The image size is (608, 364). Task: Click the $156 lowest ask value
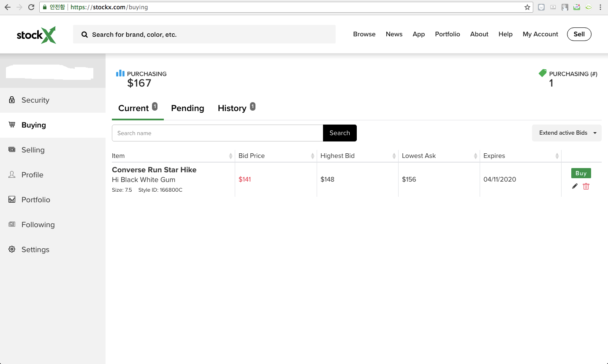point(409,179)
